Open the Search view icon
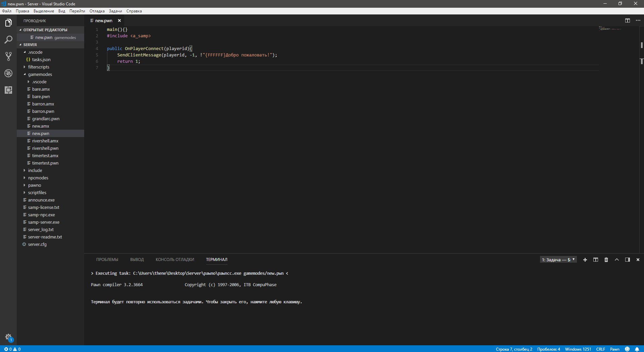644x352 pixels. 8,40
